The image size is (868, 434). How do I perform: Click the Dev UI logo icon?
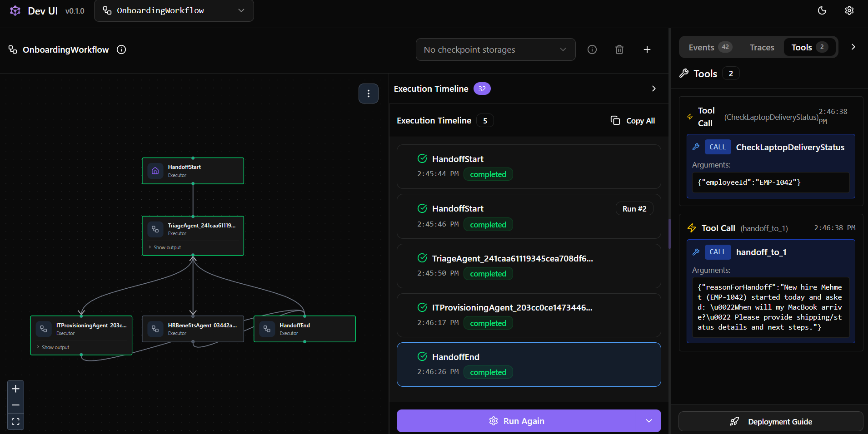(15, 10)
